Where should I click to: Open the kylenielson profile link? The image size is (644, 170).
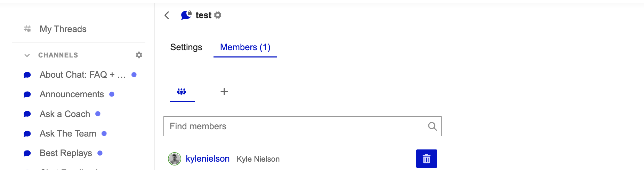(x=208, y=159)
